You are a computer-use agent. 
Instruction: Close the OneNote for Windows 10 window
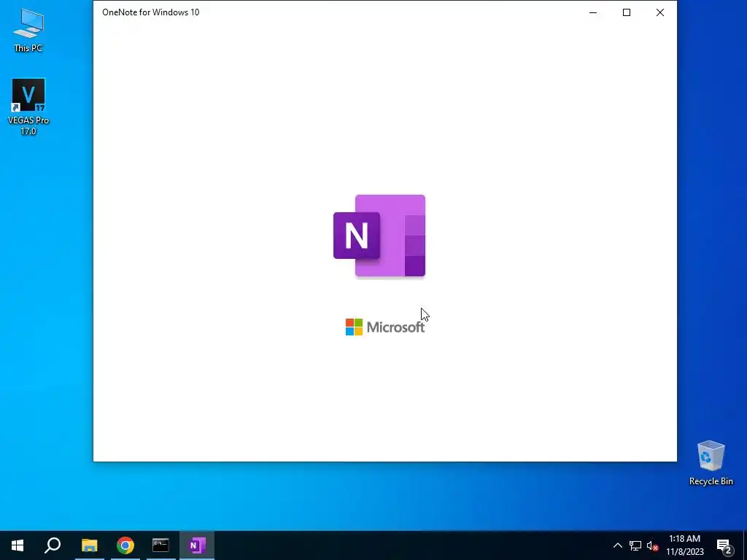point(659,12)
